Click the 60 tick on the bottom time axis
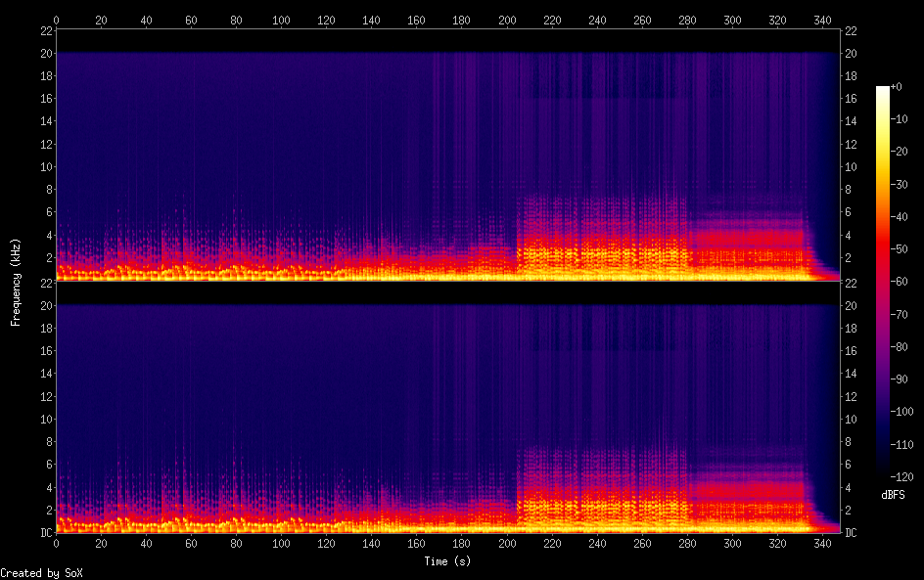 coord(191,543)
